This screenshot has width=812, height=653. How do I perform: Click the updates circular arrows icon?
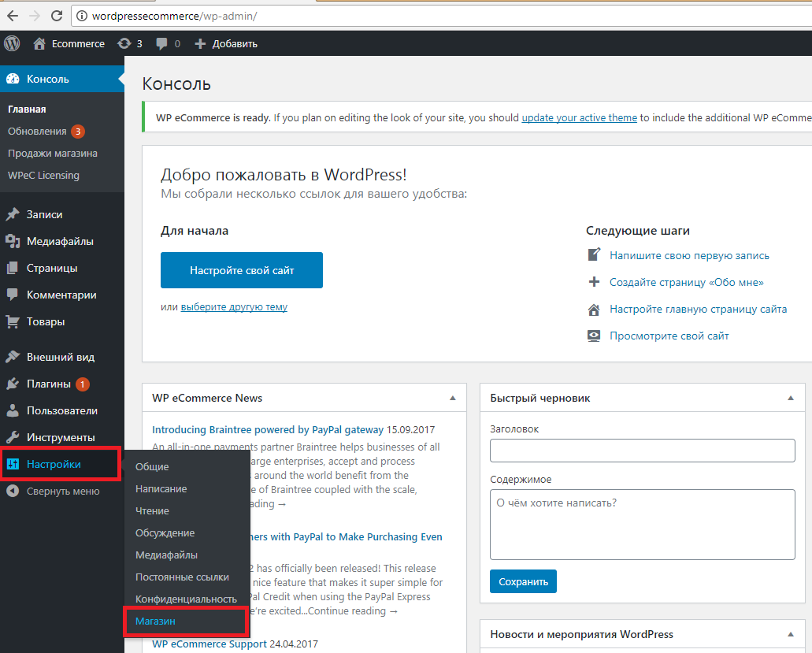[x=124, y=43]
